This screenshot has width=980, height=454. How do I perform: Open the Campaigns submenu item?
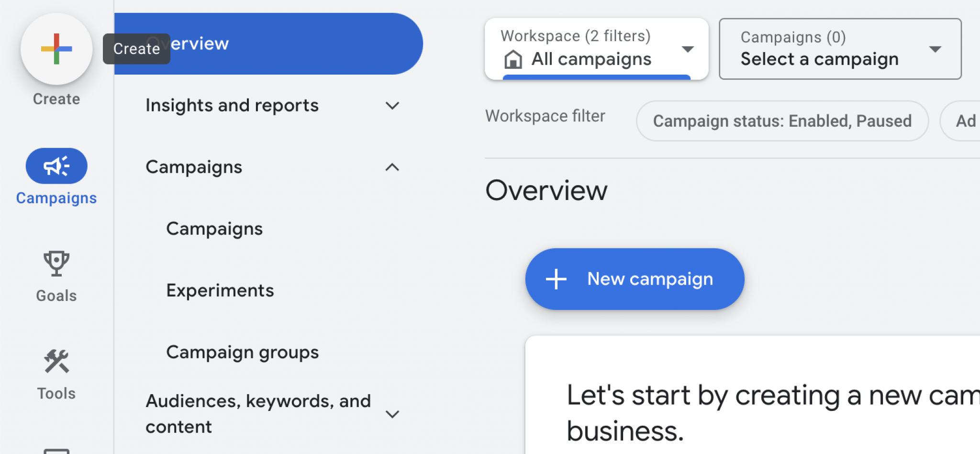point(214,229)
